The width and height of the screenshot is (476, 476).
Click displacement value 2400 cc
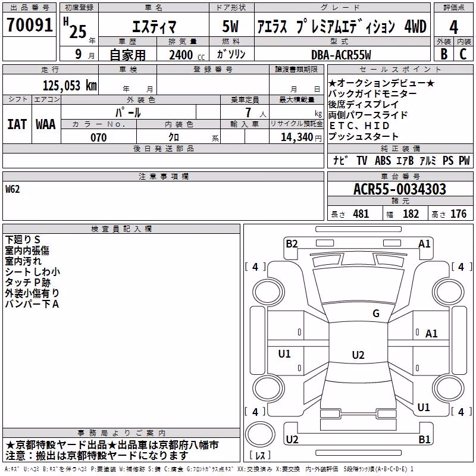187,55
